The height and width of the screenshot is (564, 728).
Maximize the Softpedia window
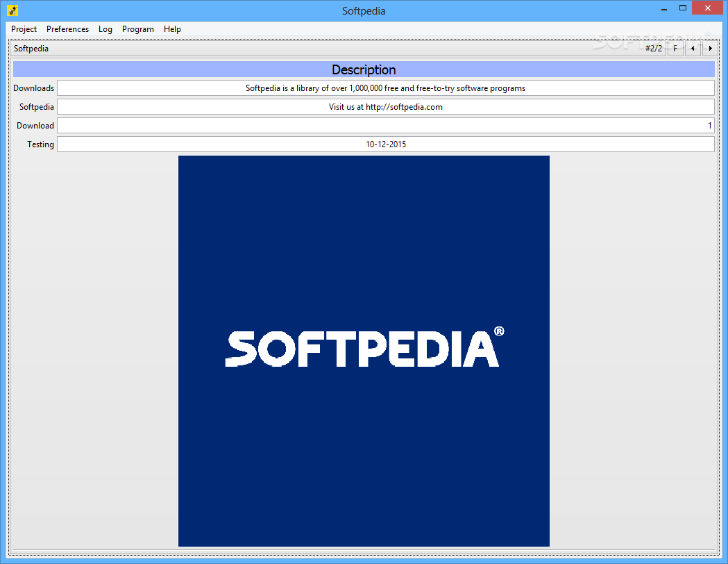click(x=682, y=8)
